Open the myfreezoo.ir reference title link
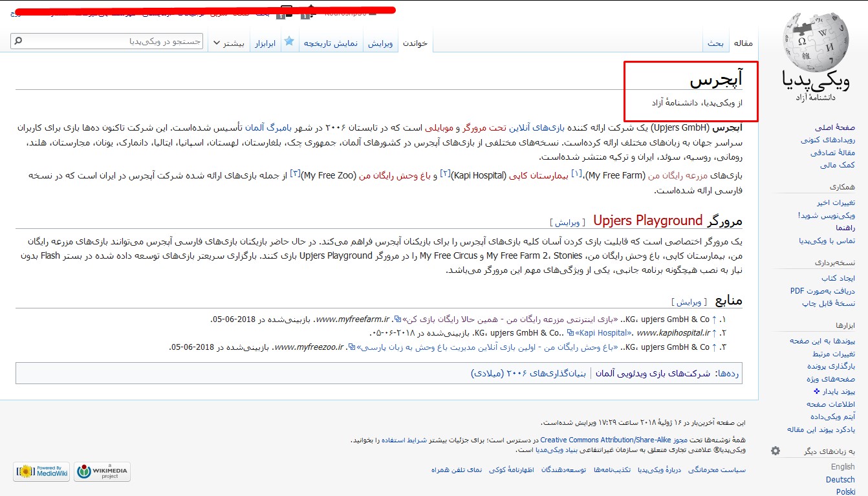868x496 pixels. (x=484, y=347)
